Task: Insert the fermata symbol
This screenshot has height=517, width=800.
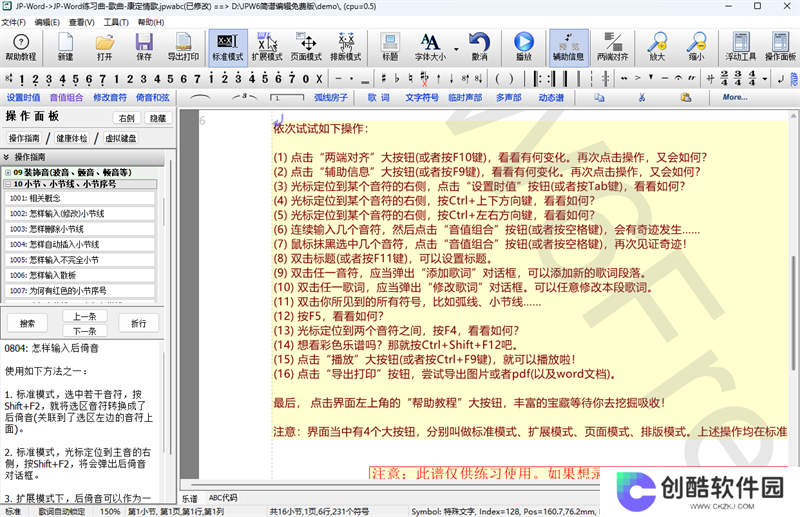Action: (678, 79)
